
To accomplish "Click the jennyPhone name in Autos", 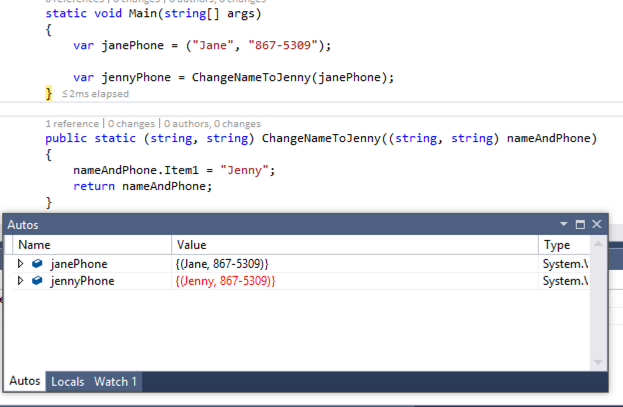I will click(x=82, y=281).
